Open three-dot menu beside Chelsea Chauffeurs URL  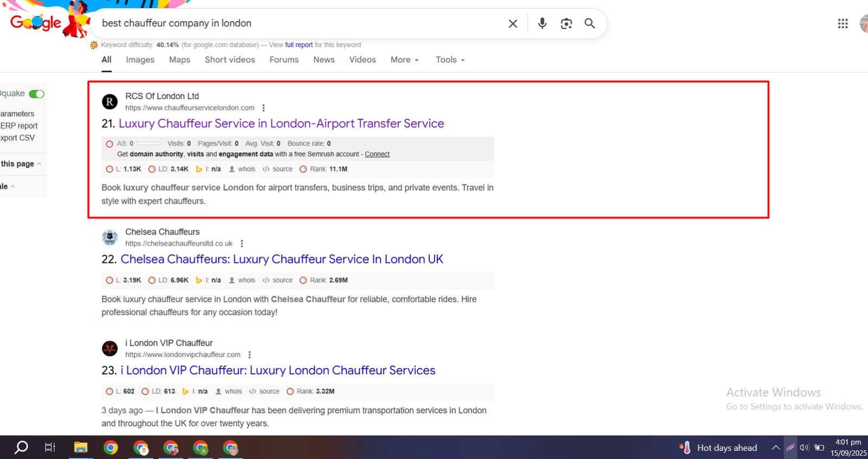click(x=242, y=244)
